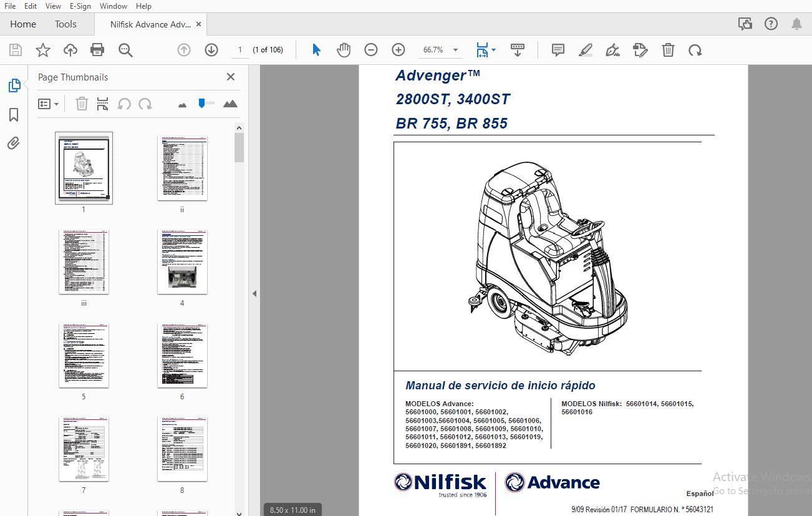Close the Nilfisk Advance document tab
Image resolution: width=812 pixels, height=516 pixels.
coord(198,24)
